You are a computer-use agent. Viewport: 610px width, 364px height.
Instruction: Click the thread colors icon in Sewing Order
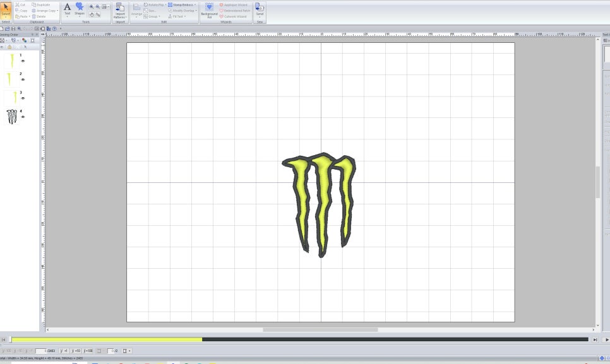(25, 40)
